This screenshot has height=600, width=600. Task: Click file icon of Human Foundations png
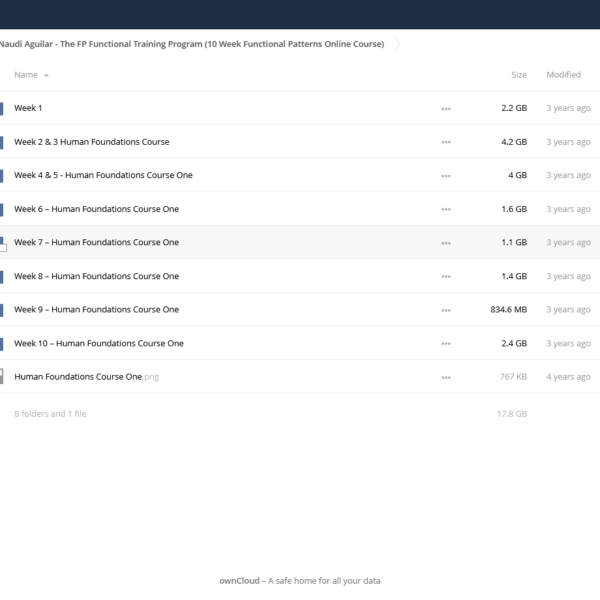point(2,377)
